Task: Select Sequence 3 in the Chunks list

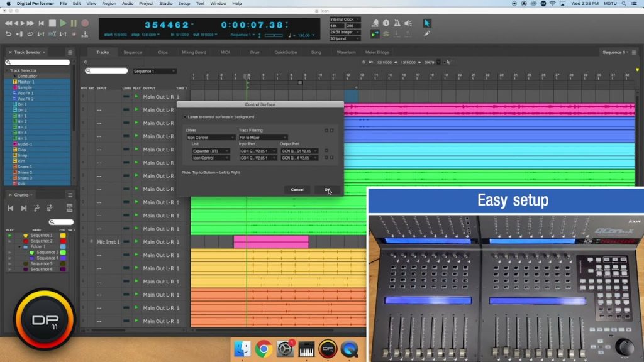Action: click(48, 253)
